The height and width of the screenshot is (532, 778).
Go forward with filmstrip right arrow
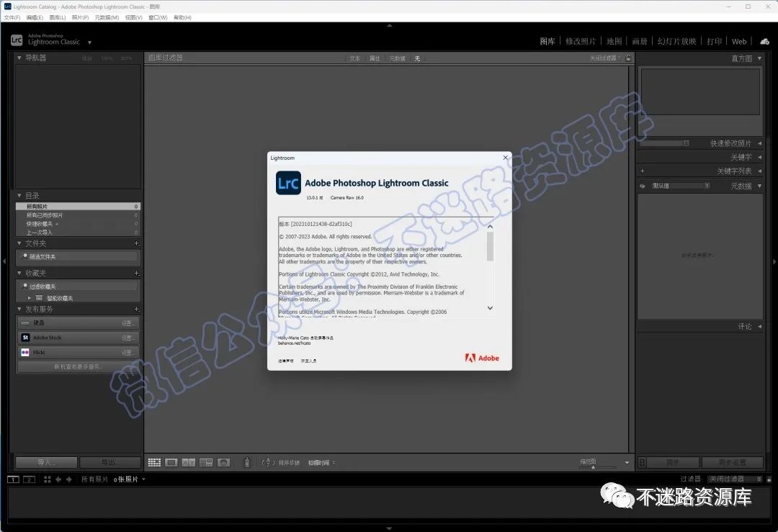(x=69, y=479)
